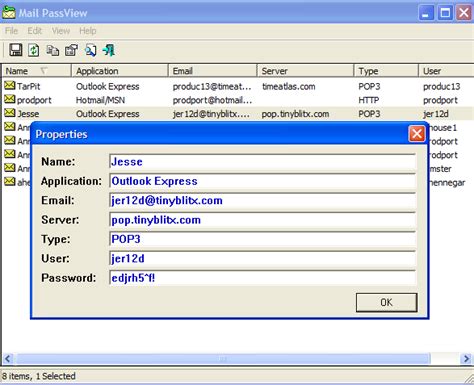
Task: Click the Type field POP3
Action: tap(263, 239)
